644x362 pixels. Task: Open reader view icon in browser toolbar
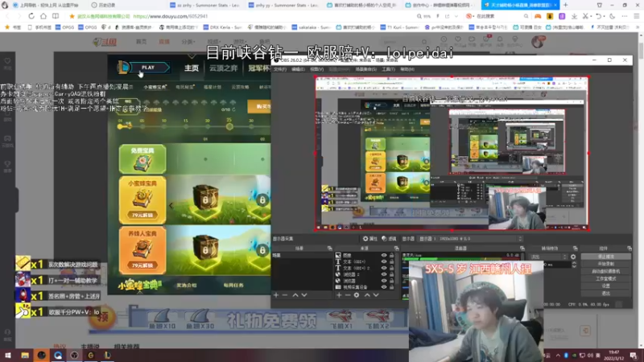56,16
